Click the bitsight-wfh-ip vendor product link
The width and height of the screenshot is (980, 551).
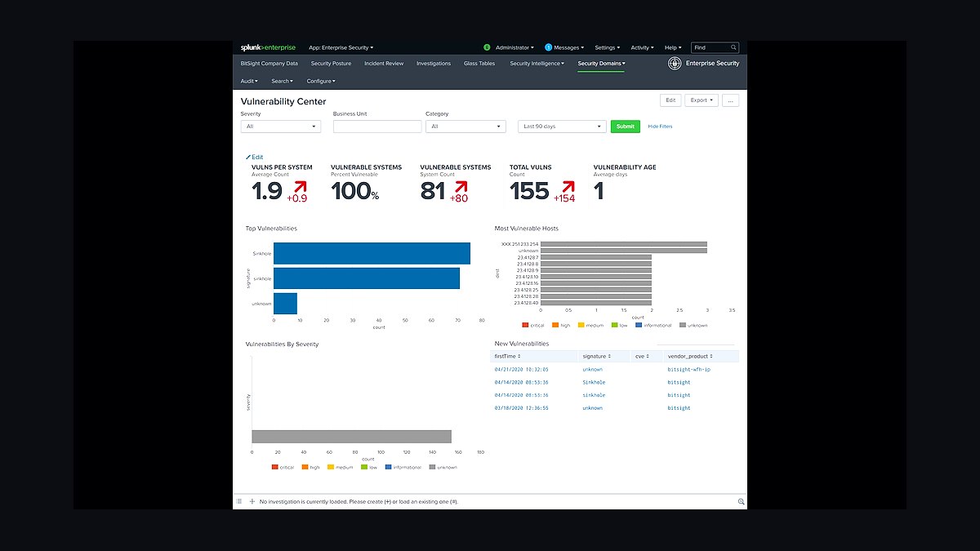tap(689, 369)
